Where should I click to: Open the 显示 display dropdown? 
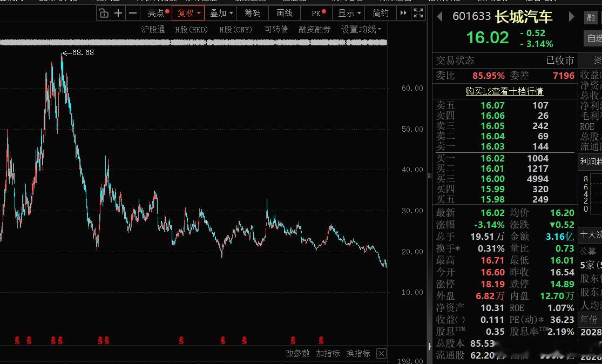click(x=349, y=13)
